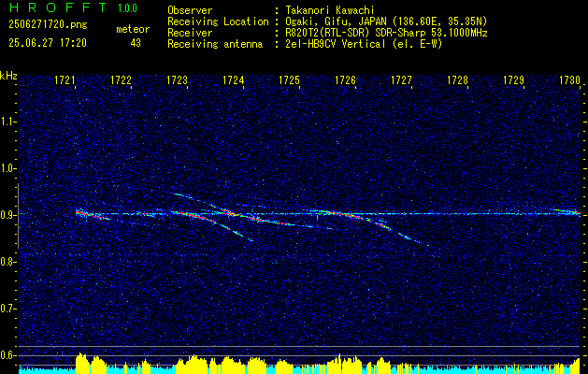Click the 0.7 kHz axis label

7,309
